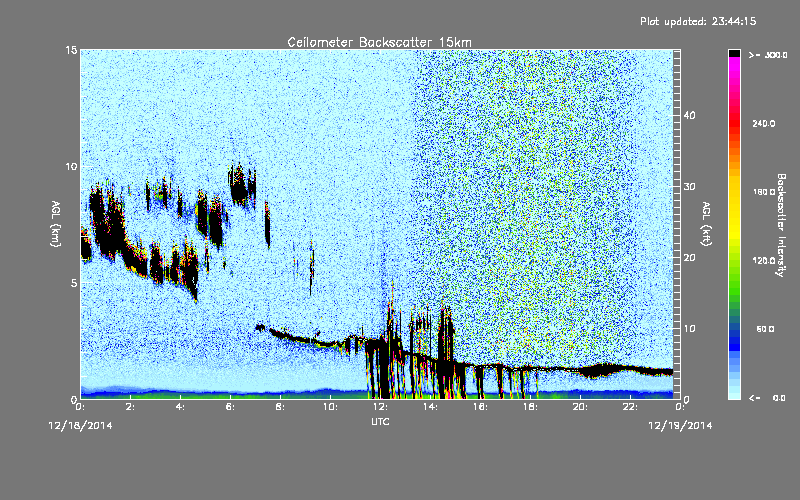The height and width of the screenshot is (500, 800).
Task: Click the plot title 'Ceilometer Backscatter 15km'
Action: coord(379,42)
